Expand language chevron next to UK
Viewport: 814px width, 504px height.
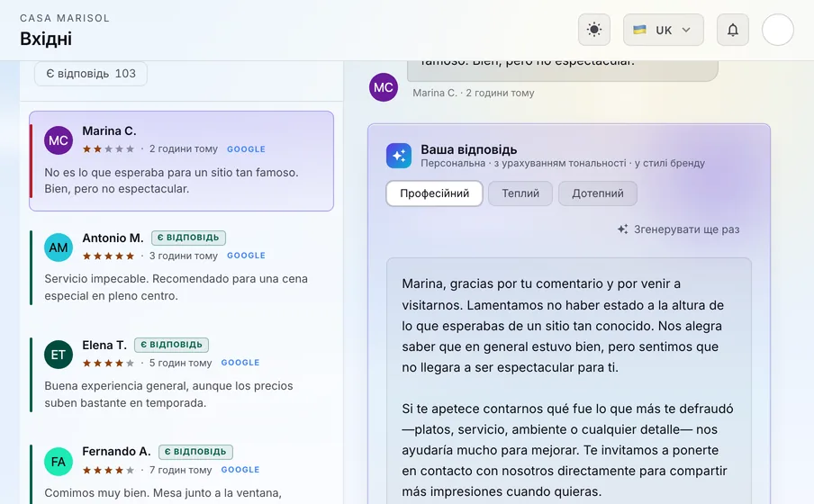coord(686,30)
